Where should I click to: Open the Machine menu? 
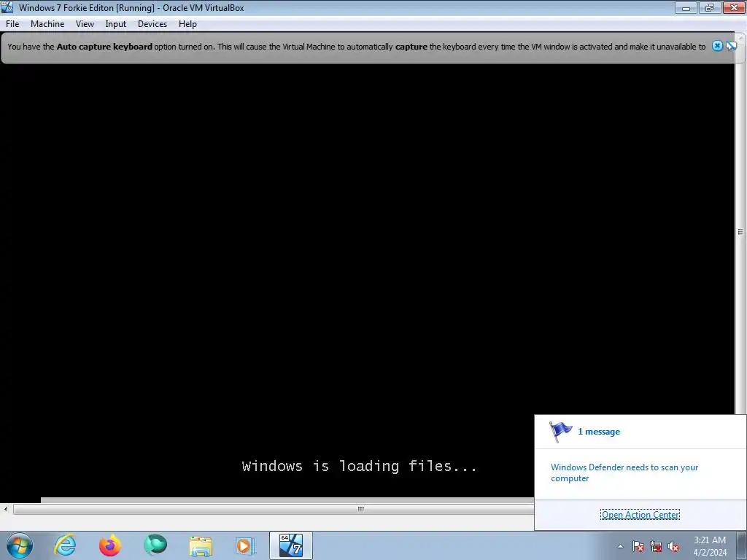click(x=47, y=24)
